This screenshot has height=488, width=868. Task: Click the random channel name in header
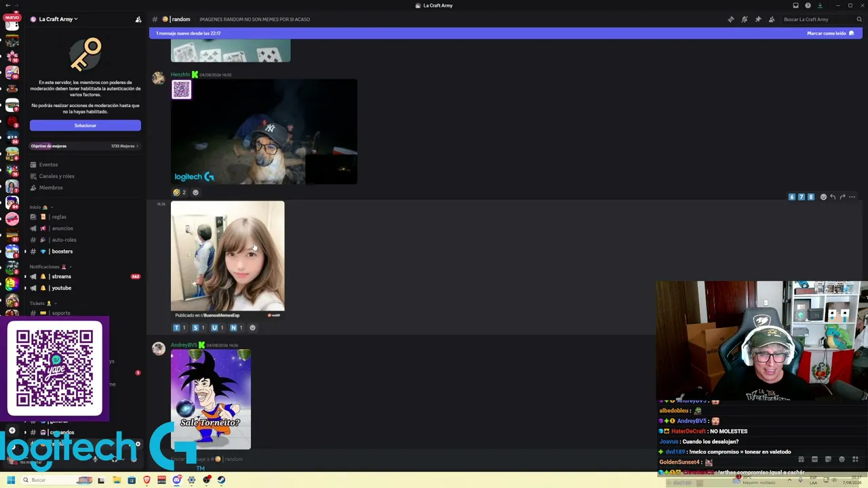pyautogui.click(x=180, y=19)
